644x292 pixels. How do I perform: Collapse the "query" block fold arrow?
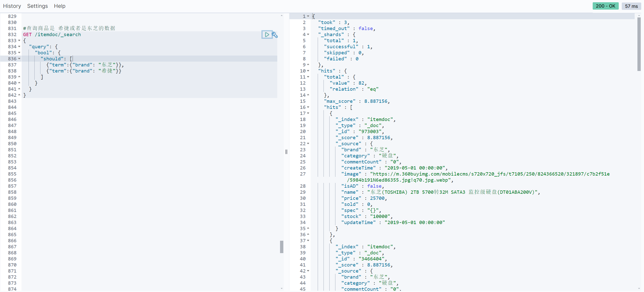click(19, 47)
